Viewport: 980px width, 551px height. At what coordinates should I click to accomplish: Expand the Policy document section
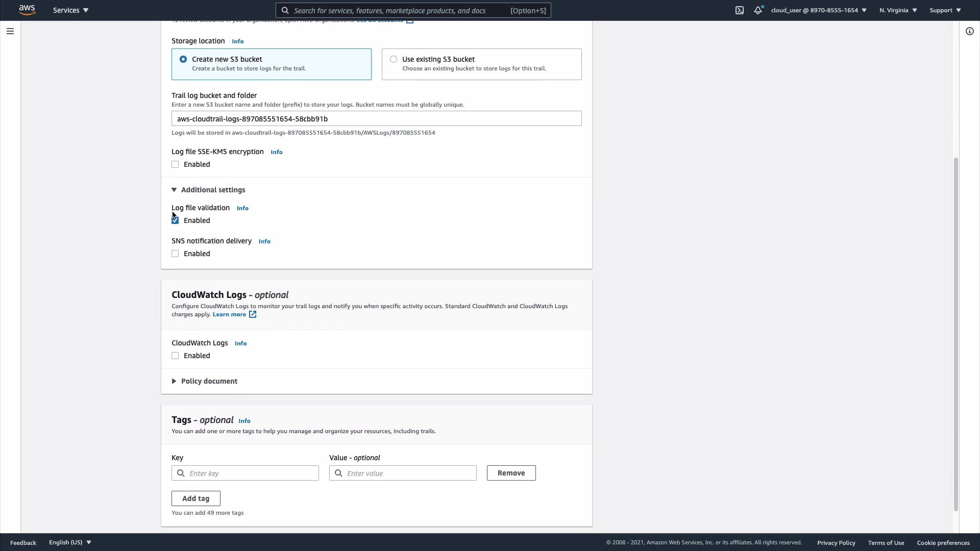click(x=174, y=382)
